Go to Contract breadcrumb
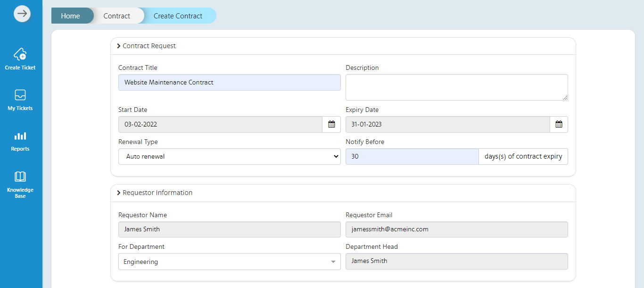This screenshot has height=288, width=644. 116,16
